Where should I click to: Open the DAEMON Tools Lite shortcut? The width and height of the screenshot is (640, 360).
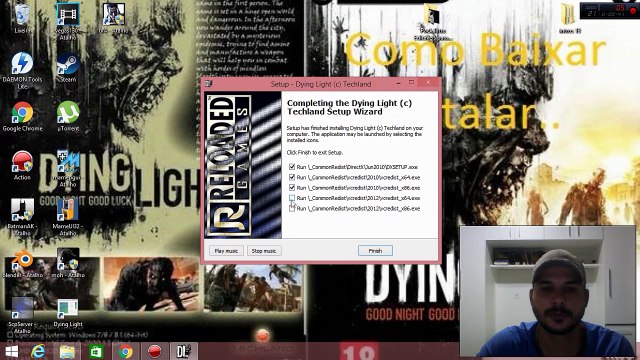point(22,69)
